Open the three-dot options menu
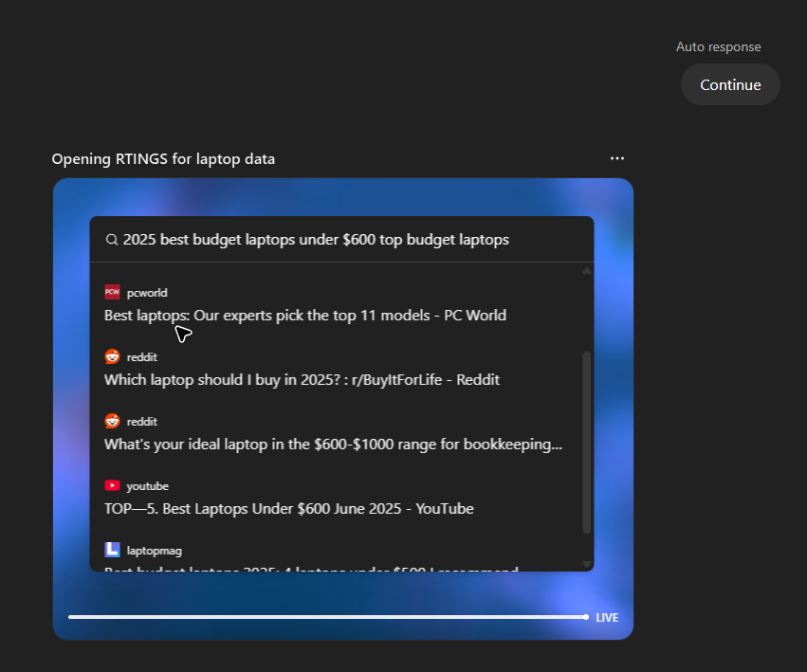Image resolution: width=807 pixels, height=672 pixels. (616, 158)
